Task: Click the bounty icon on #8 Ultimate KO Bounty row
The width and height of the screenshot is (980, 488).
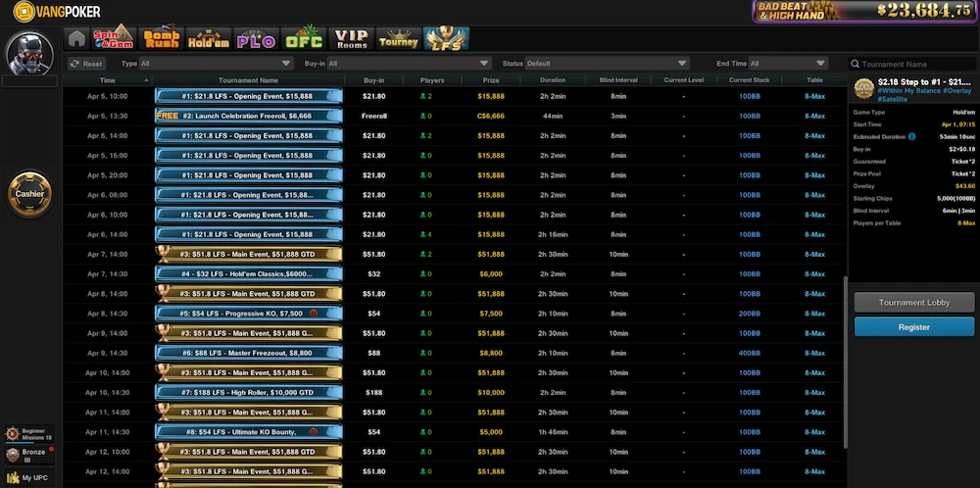Action: (x=314, y=432)
